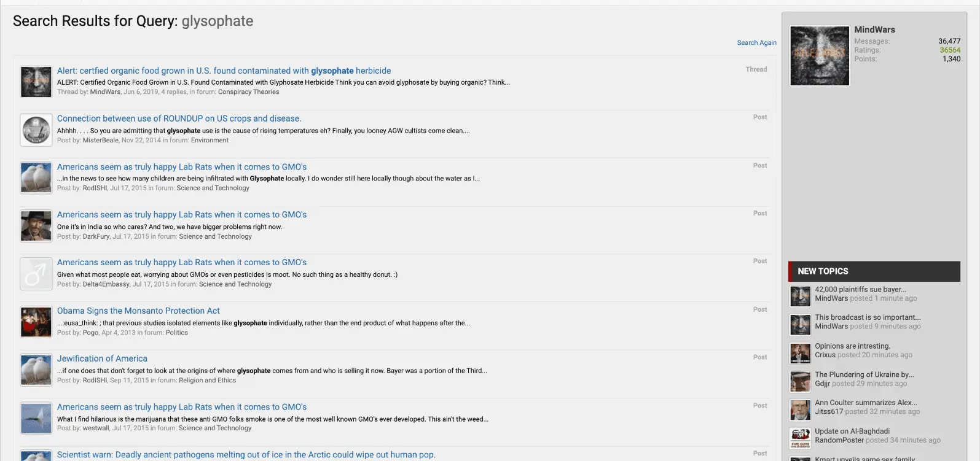This screenshot has height=461, width=980.
Task: Open the Conspiracy Theories forum link
Action: [248, 92]
